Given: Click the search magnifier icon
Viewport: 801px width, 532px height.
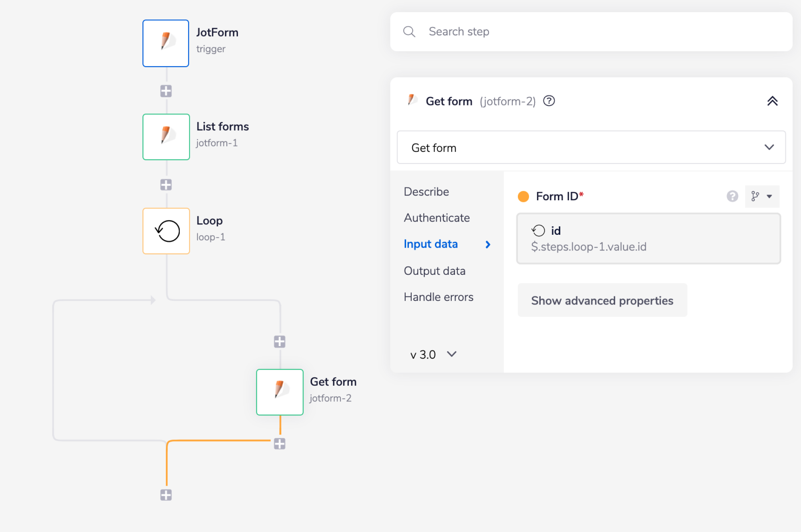Looking at the screenshot, I should (409, 32).
